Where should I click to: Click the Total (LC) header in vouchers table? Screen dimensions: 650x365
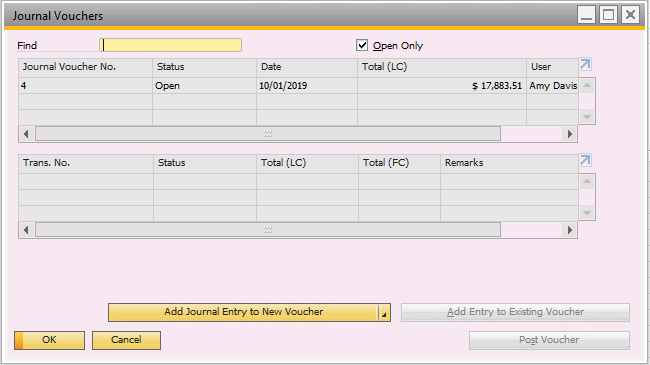pos(442,67)
